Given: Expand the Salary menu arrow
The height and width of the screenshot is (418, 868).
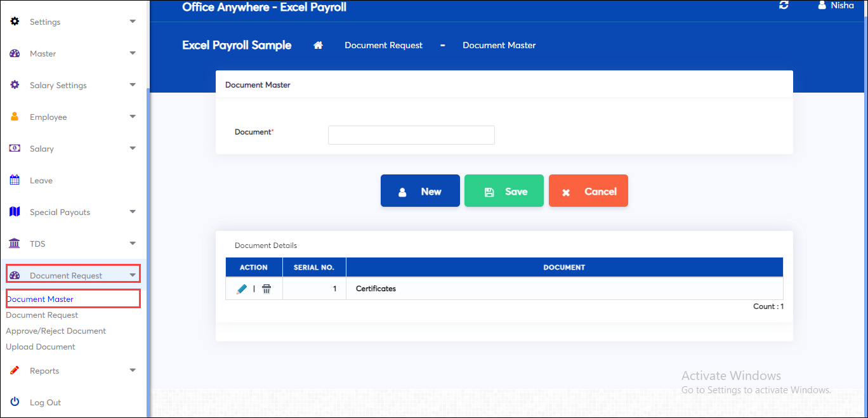Looking at the screenshot, I should pyautogui.click(x=133, y=148).
